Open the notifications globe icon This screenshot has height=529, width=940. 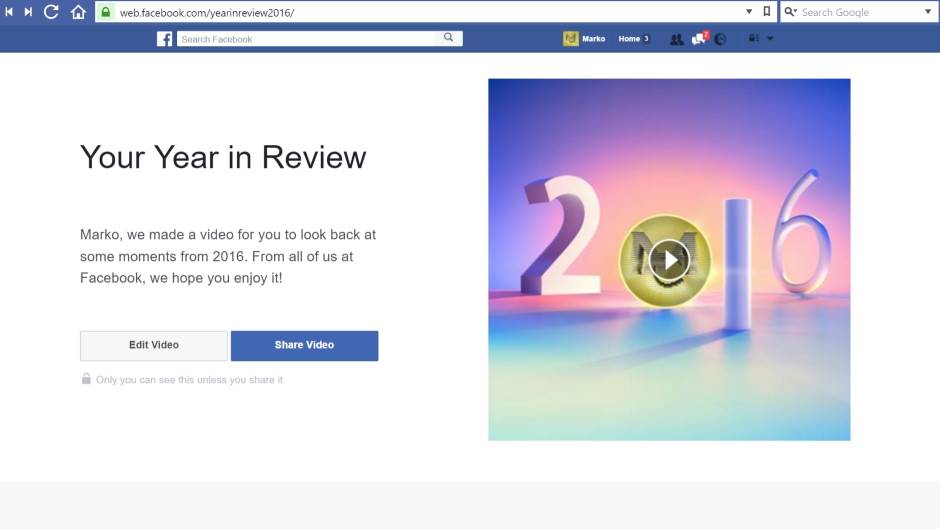720,39
